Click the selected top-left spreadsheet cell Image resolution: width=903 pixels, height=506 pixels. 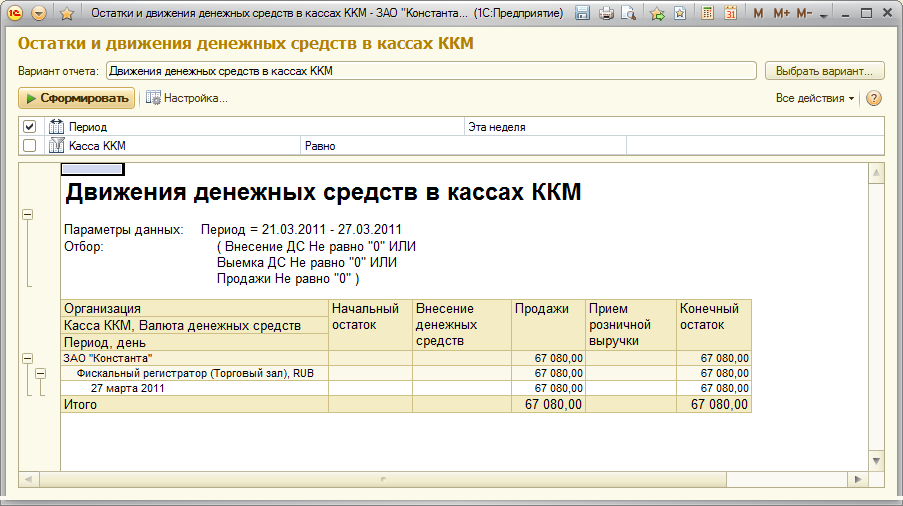[x=92, y=169]
